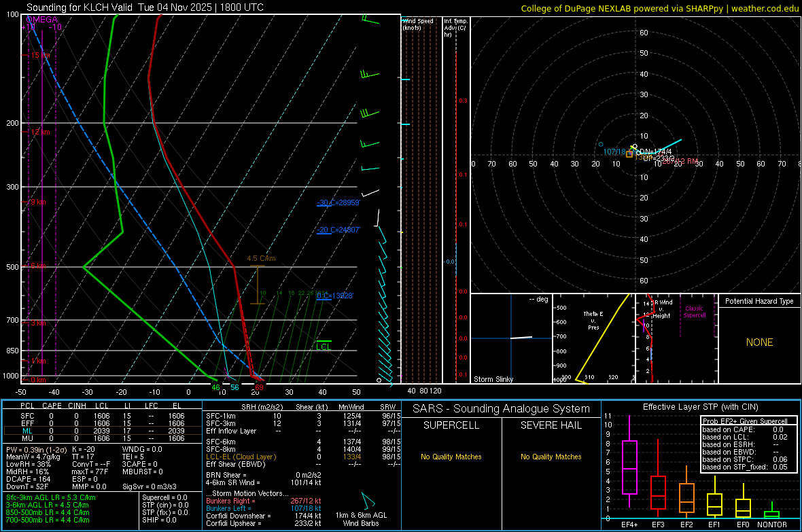Click Bunkers Left = 107/18 kt
The height and width of the screenshot is (532, 802).
pyautogui.click(x=264, y=508)
